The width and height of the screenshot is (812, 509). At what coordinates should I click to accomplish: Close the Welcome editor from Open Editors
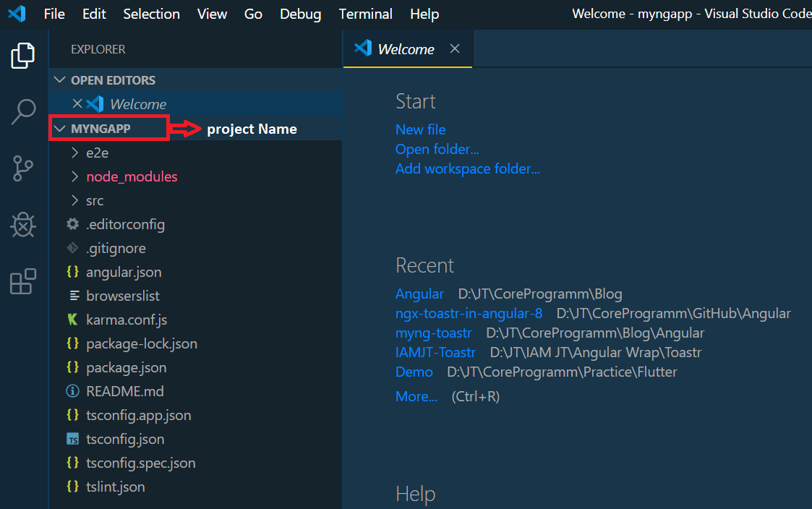pyautogui.click(x=77, y=103)
